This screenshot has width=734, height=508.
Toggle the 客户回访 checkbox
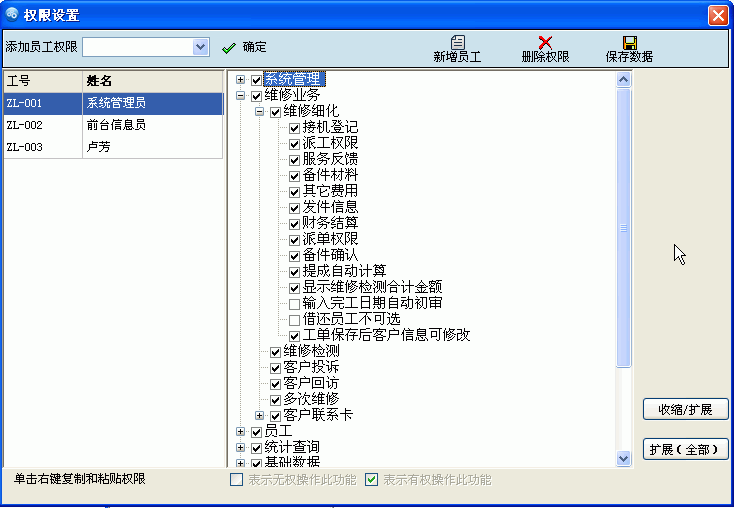pyautogui.click(x=276, y=384)
